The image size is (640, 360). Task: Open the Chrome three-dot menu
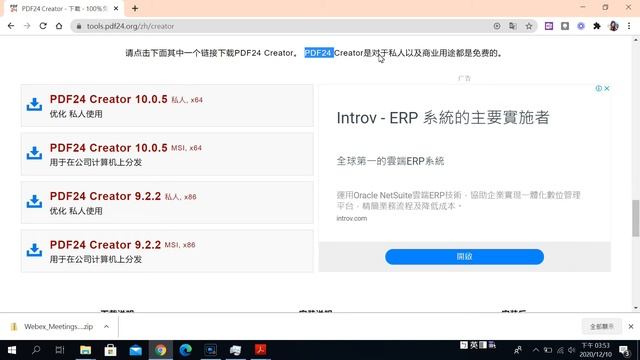(629, 26)
